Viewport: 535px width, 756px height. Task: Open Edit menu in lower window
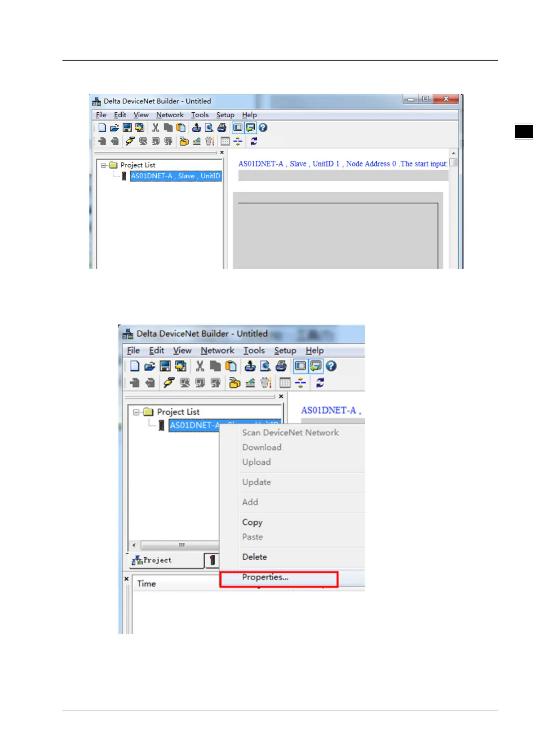tap(157, 350)
